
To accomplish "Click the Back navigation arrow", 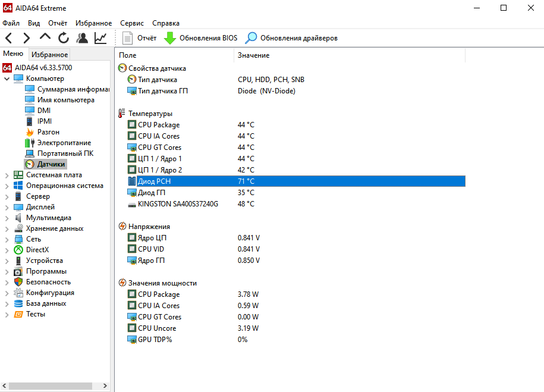I will click(9, 38).
